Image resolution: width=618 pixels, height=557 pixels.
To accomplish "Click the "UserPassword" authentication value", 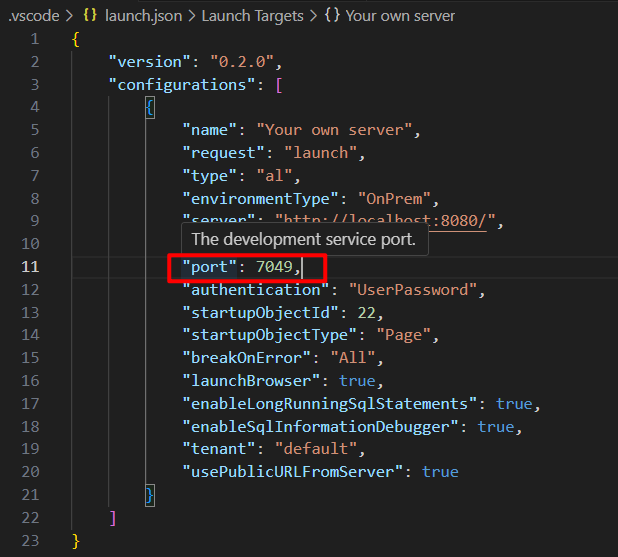I will click(x=415, y=290).
